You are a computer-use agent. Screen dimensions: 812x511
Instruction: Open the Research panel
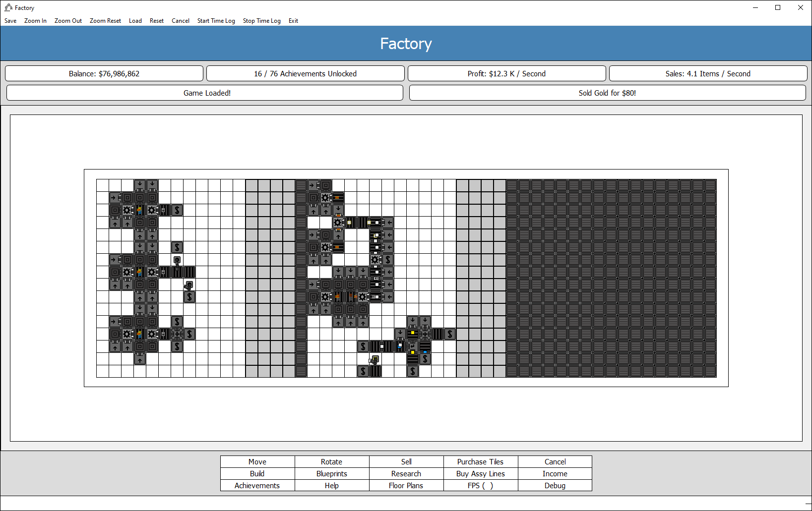(406, 474)
